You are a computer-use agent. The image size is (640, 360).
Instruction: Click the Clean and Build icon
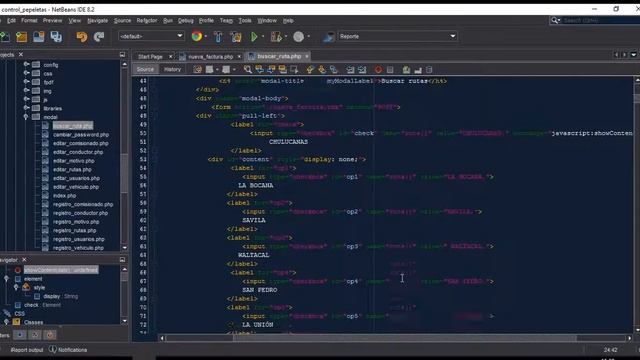tap(236, 37)
